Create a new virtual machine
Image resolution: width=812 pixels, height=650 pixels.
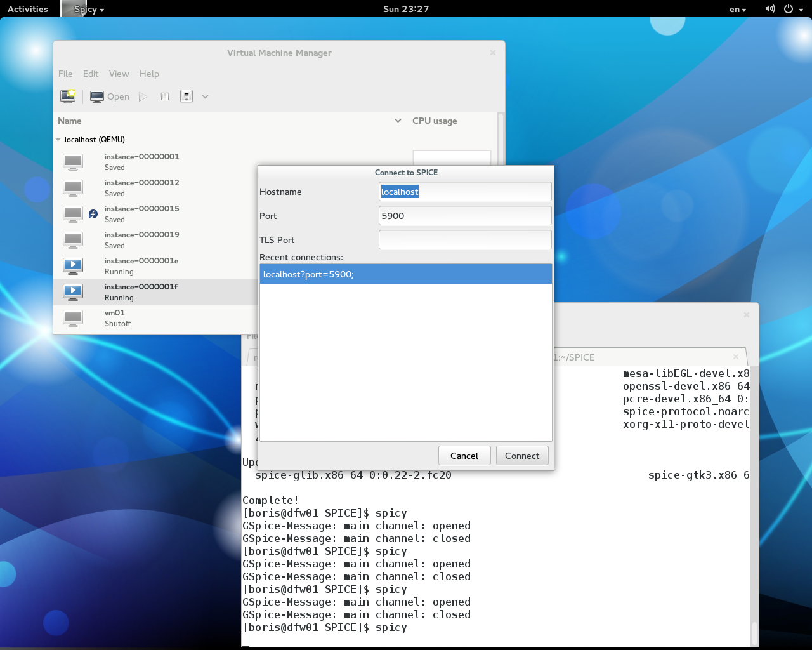coord(67,96)
